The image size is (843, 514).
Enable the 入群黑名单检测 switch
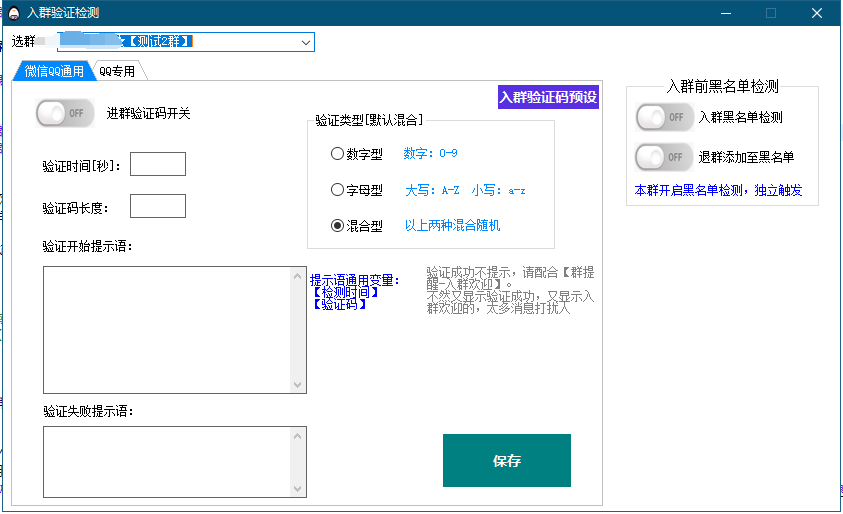click(x=665, y=117)
